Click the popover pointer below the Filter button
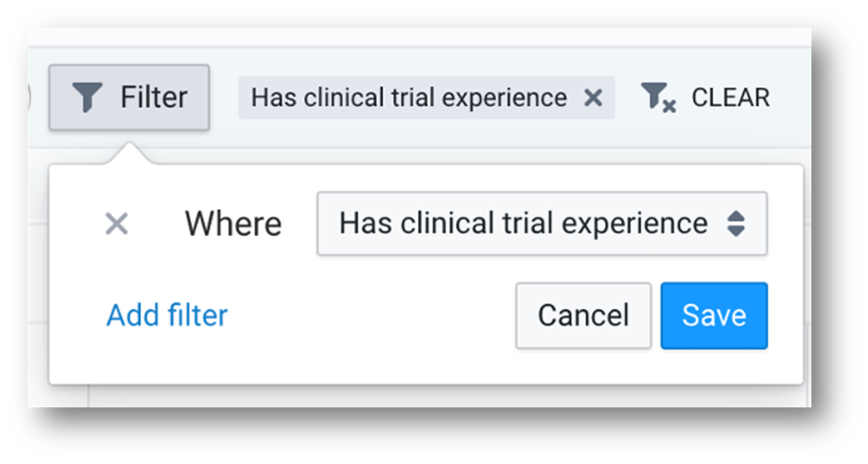 pos(129,154)
